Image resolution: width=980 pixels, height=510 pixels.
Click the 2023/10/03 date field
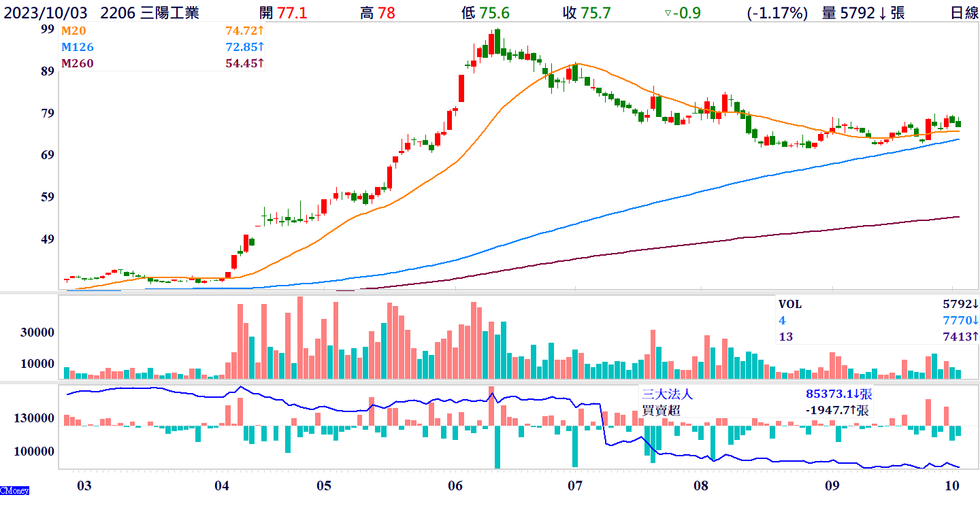click(46, 13)
